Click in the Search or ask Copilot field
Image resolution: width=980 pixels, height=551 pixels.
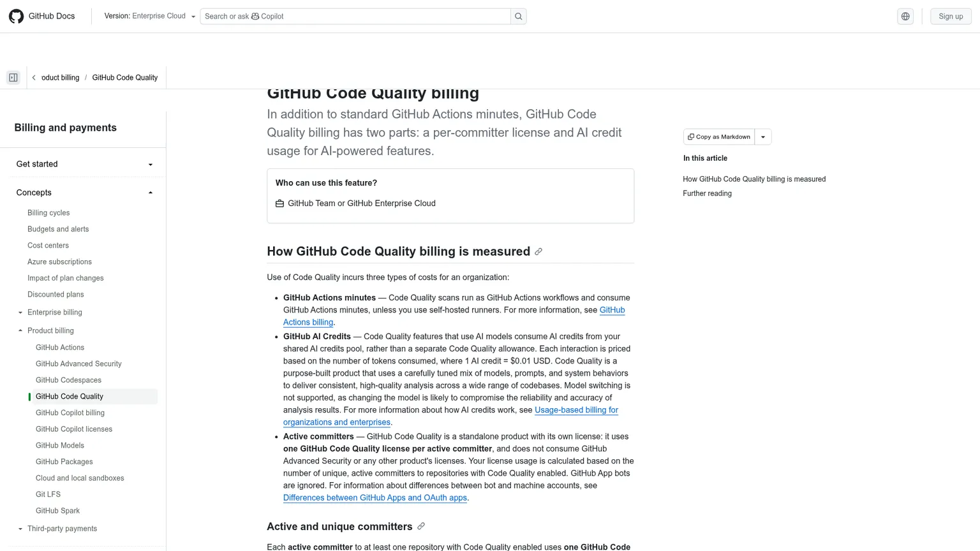355,17
